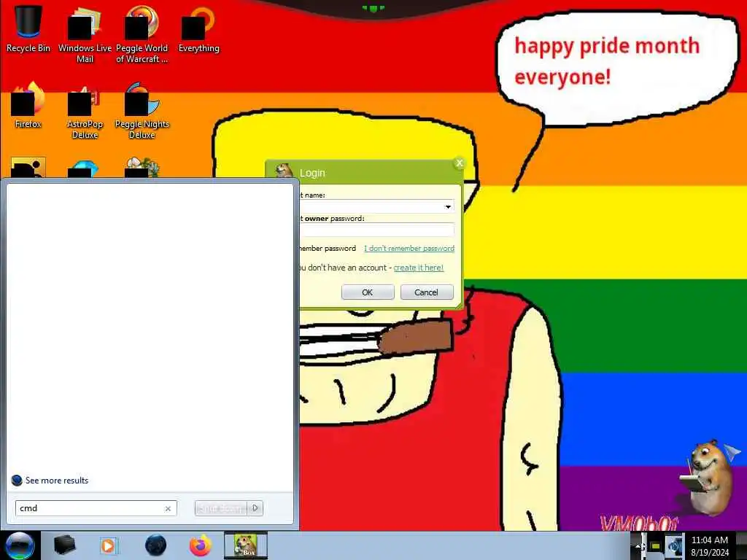Expand the shut down options arrow
This screenshot has width=747, height=560.
pyautogui.click(x=255, y=508)
